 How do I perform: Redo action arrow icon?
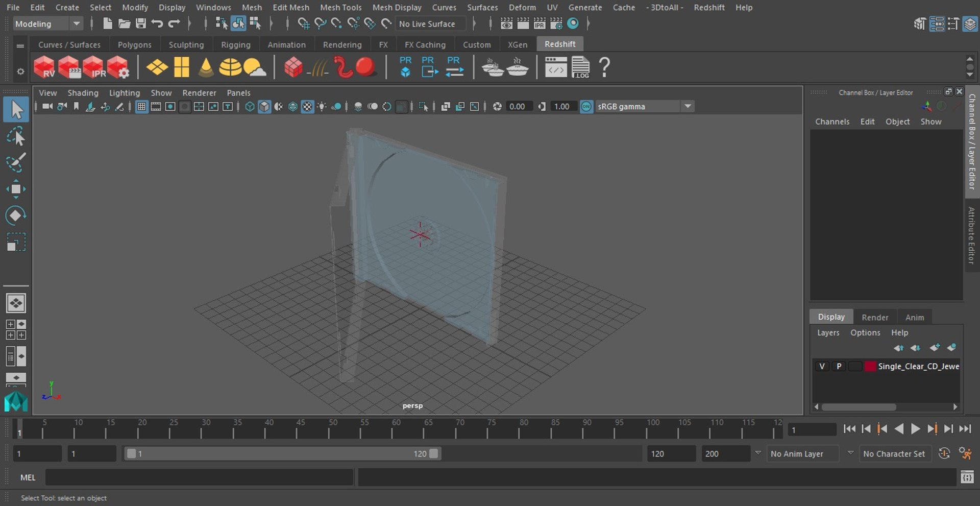point(174,23)
